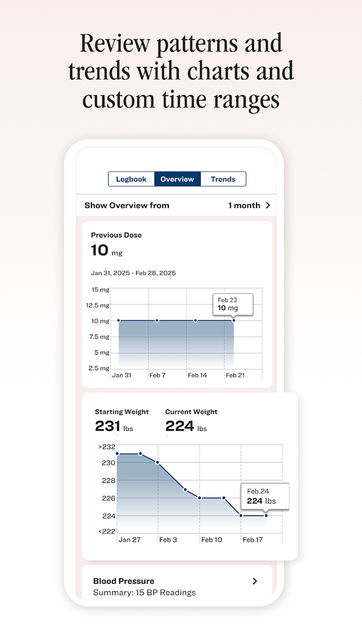Select the Jan 31 dose data point

(x=119, y=320)
